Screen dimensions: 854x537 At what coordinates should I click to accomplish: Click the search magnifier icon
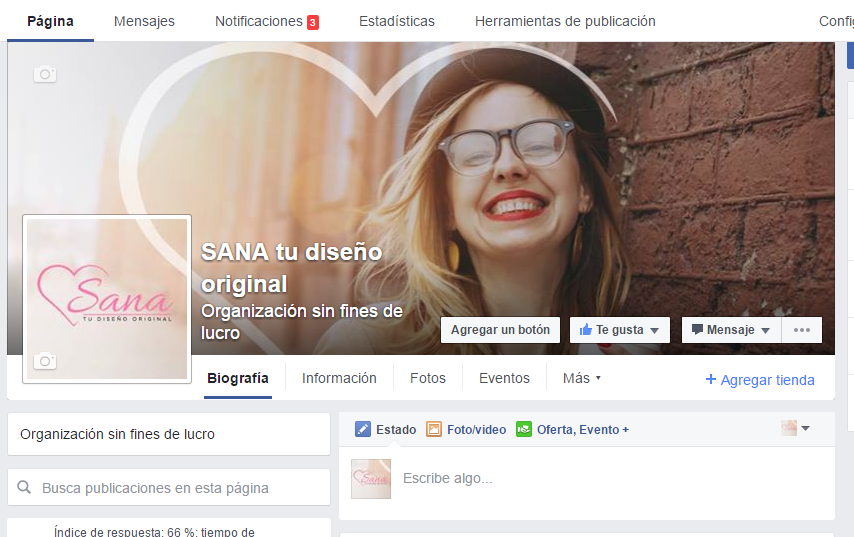click(x=24, y=487)
